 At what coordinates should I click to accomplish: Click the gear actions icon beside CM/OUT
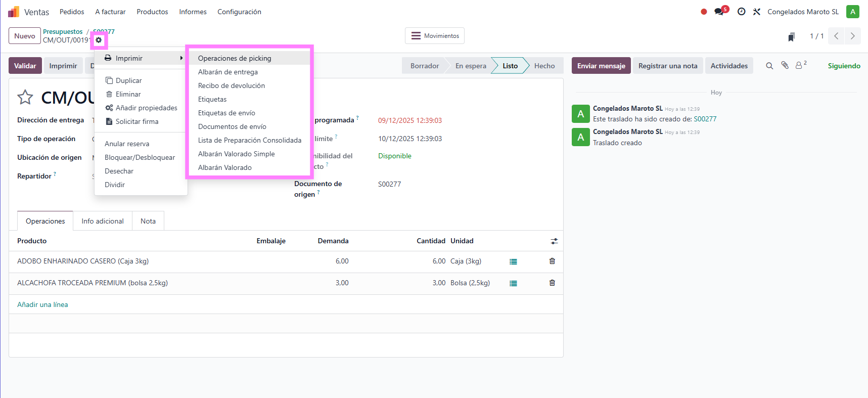click(x=99, y=40)
